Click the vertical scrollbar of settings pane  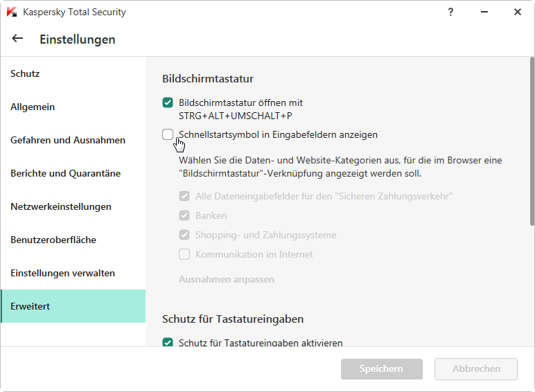click(532, 141)
